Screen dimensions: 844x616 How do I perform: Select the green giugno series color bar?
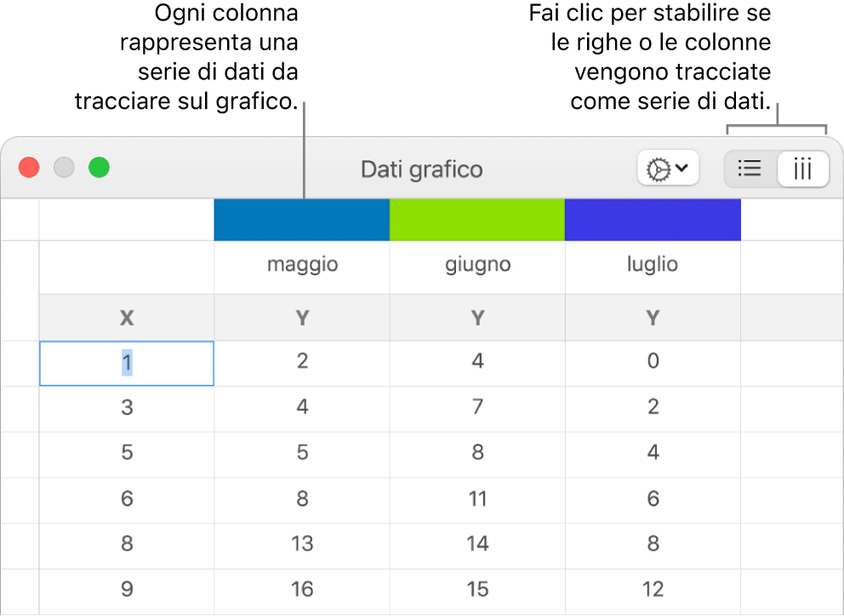477,220
